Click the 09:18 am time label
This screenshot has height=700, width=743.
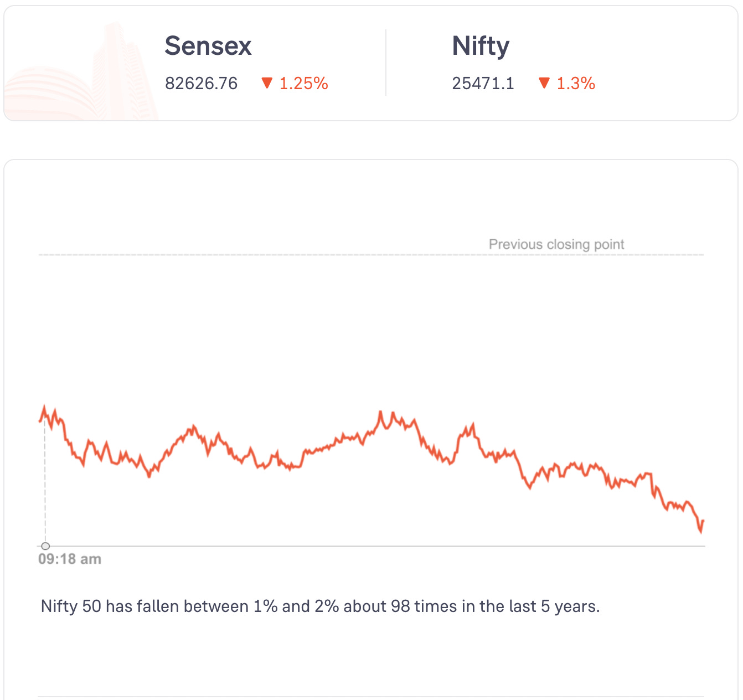pos(70,559)
